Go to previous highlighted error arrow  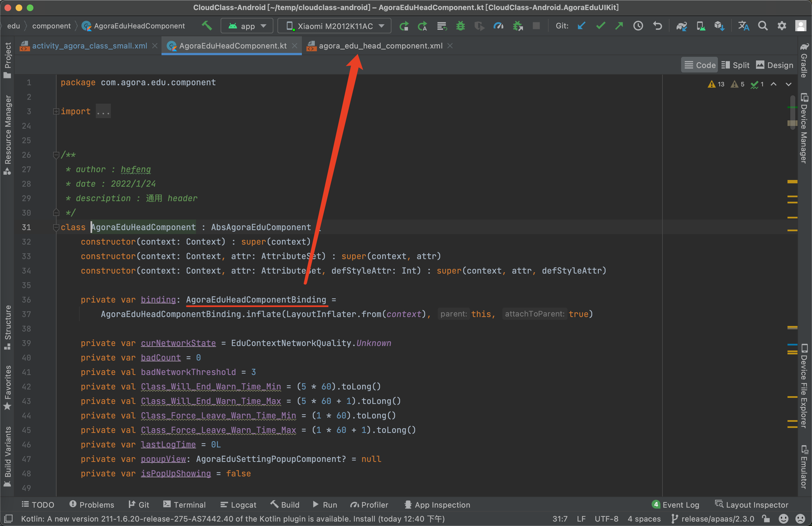pos(774,84)
